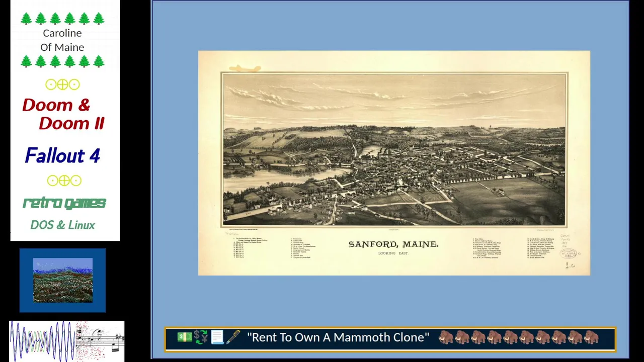Screen dimensions: 644x362
Task: Click the "Caroline" text in the sidebar
Action: (x=62, y=33)
